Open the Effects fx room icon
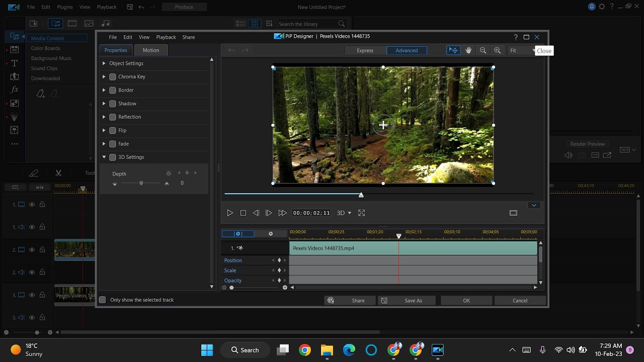 click(15, 89)
